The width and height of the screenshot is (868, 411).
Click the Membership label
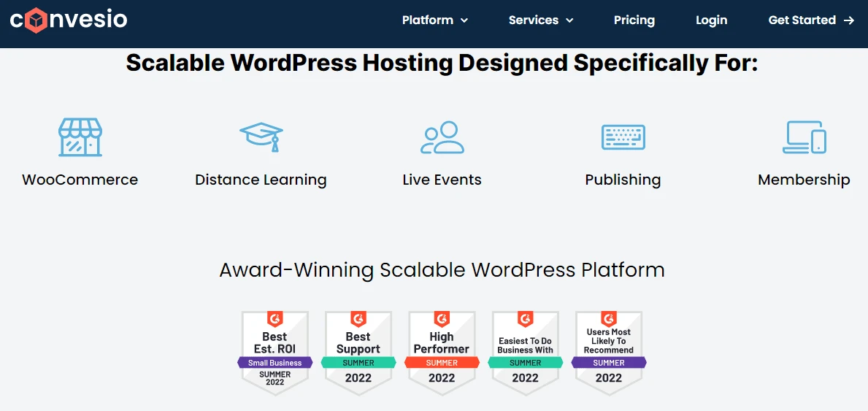804,180
